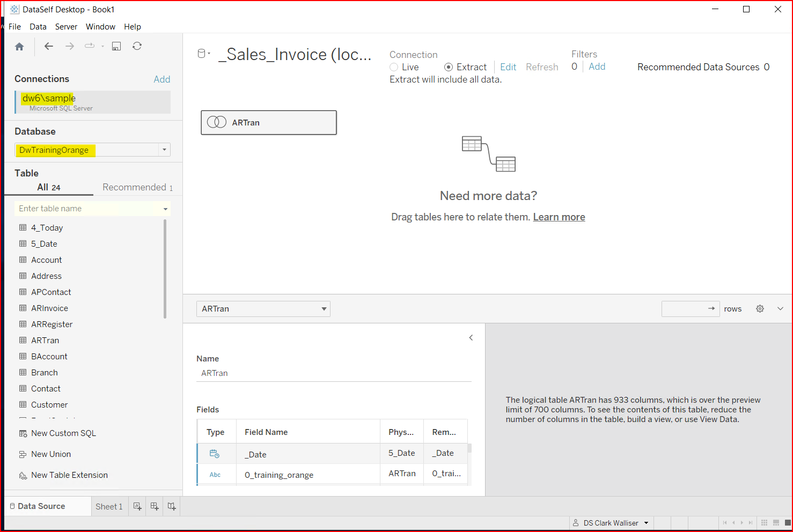Expand the DwTrainingOrange database dropdown

tap(164, 150)
